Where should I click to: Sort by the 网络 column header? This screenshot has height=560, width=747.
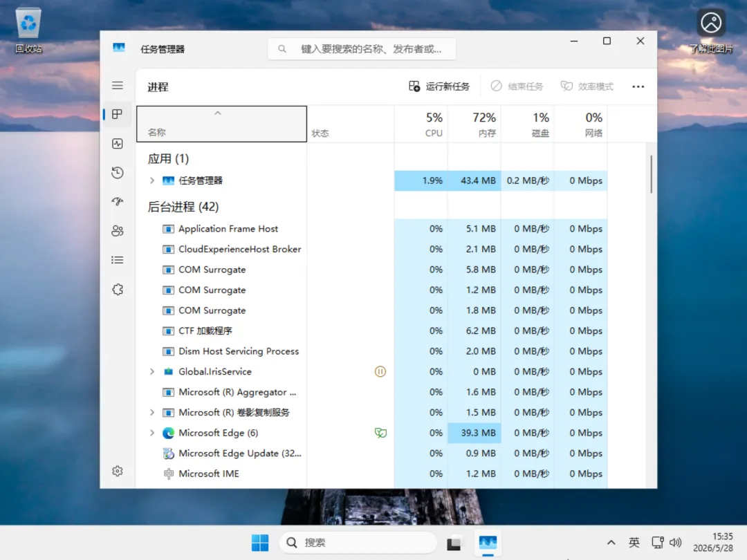pos(581,124)
